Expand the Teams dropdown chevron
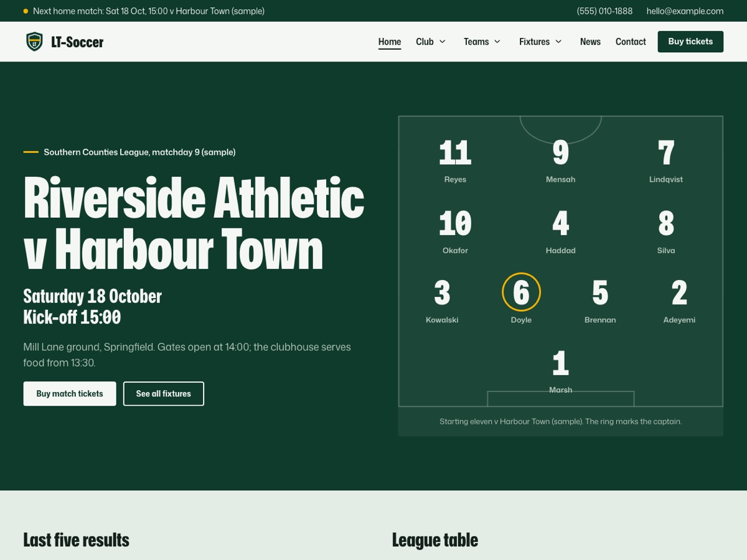747x560 pixels. pos(497,42)
